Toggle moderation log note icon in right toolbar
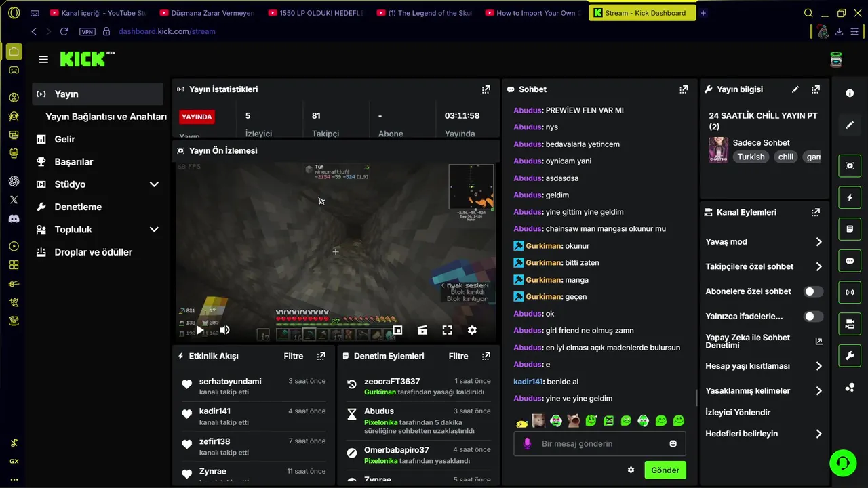Image resolution: width=868 pixels, height=488 pixels. tap(850, 229)
